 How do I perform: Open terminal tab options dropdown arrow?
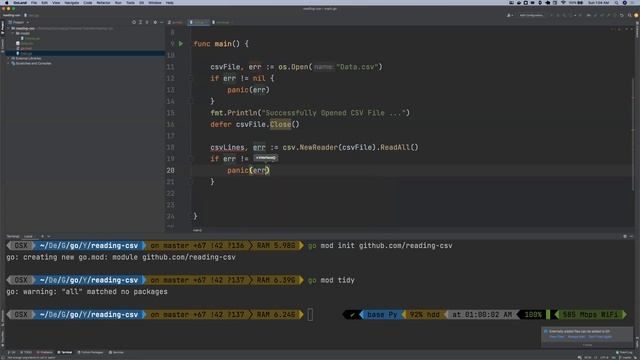point(49,236)
